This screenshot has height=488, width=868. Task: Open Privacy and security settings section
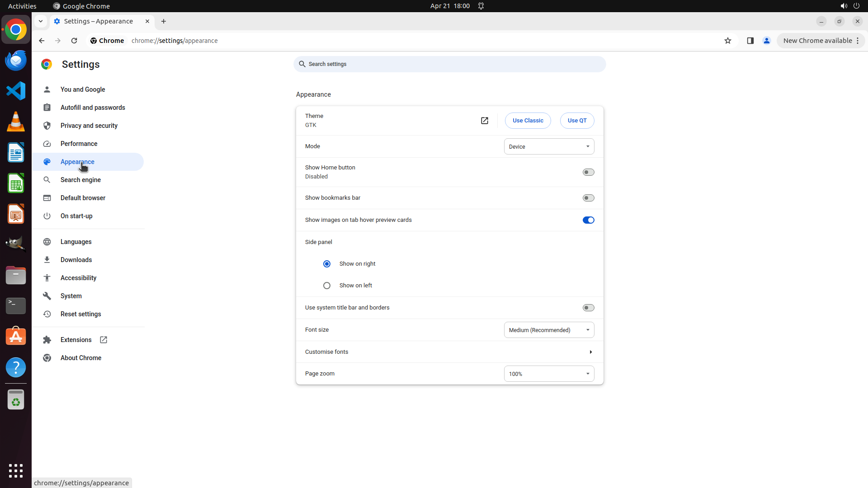click(89, 126)
